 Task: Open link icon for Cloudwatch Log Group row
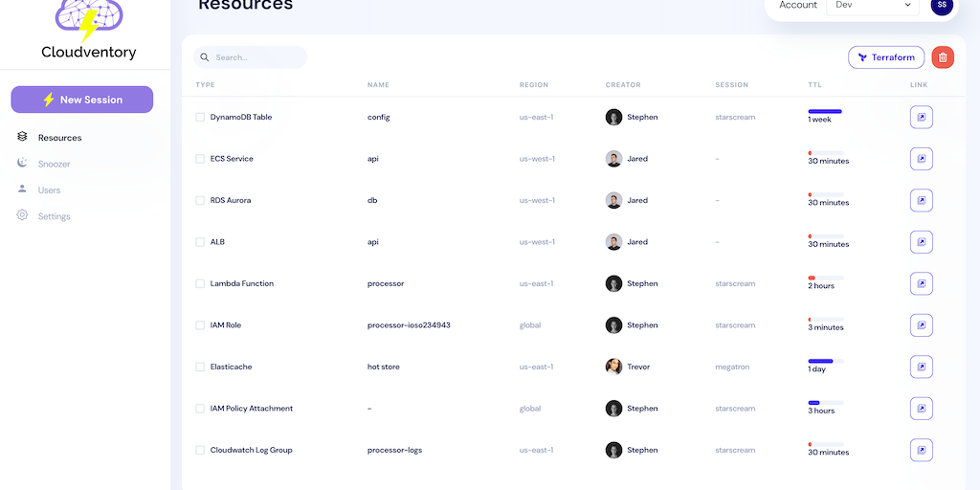pyautogui.click(x=921, y=450)
